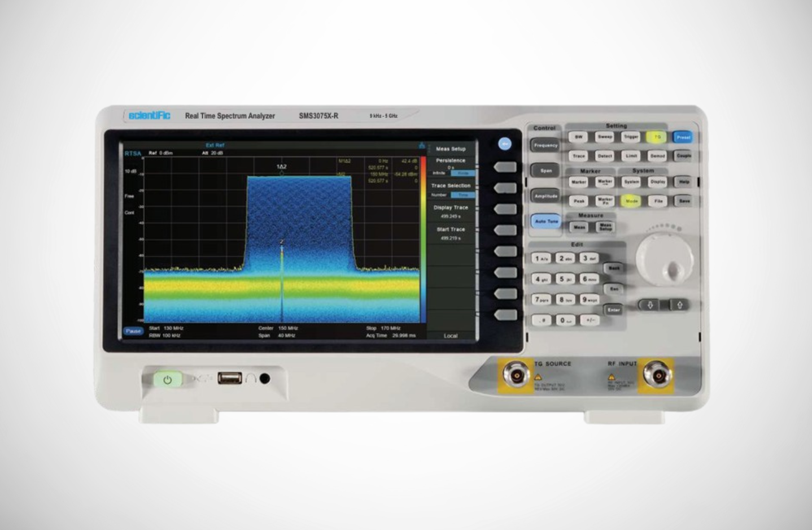Tap the Sweep key
812x530 pixels.
pos(605,137)
